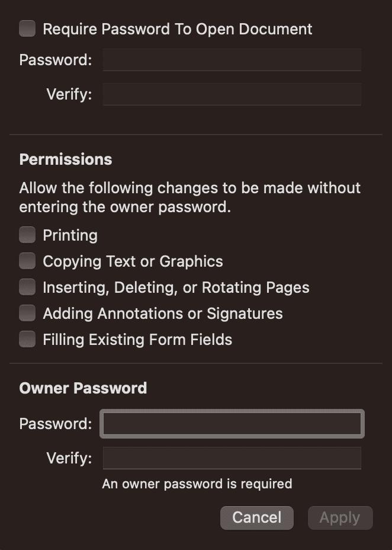Click the Verify field under Owner Password
Screen dimensions: 392x550
(232, 458)
